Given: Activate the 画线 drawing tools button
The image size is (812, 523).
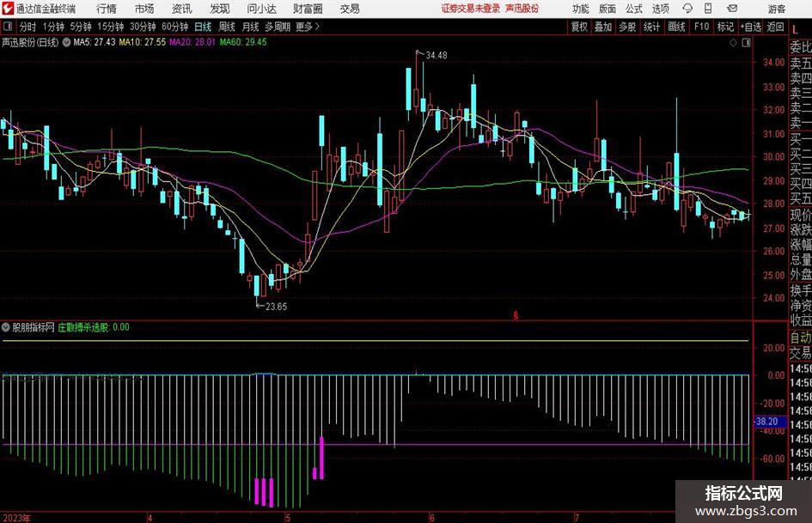Looking at the screenshot, I should click(676, 27).
